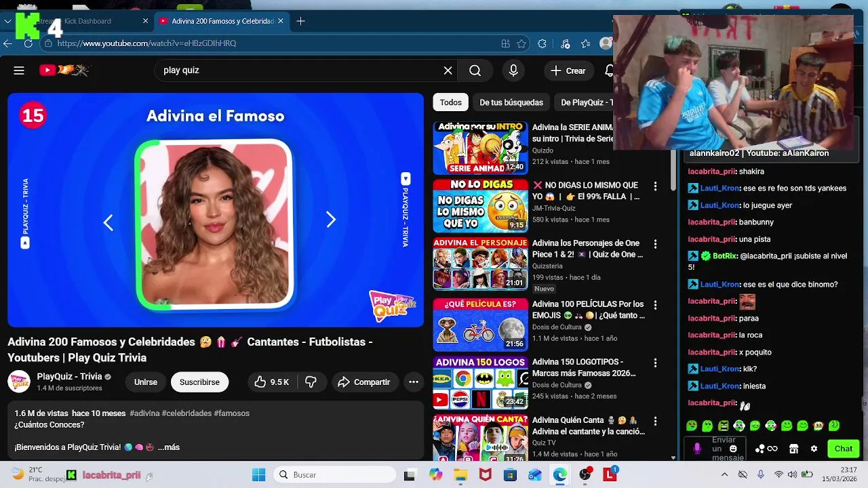Go to the next slide arrow in video

pyautogui.click(x=331, y=220)
